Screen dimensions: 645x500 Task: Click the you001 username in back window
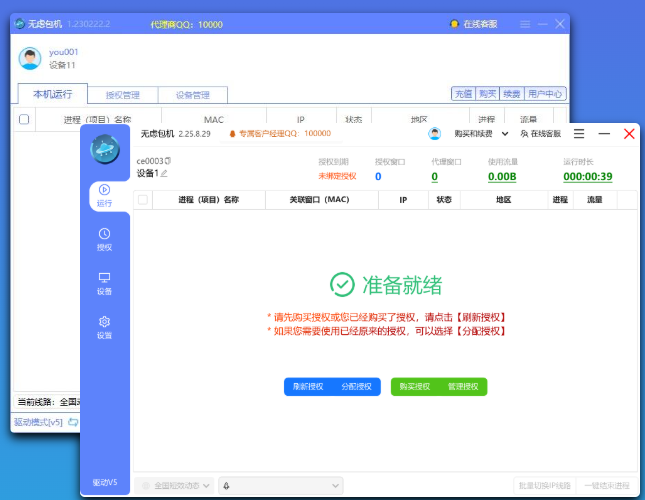pos(63,52)
